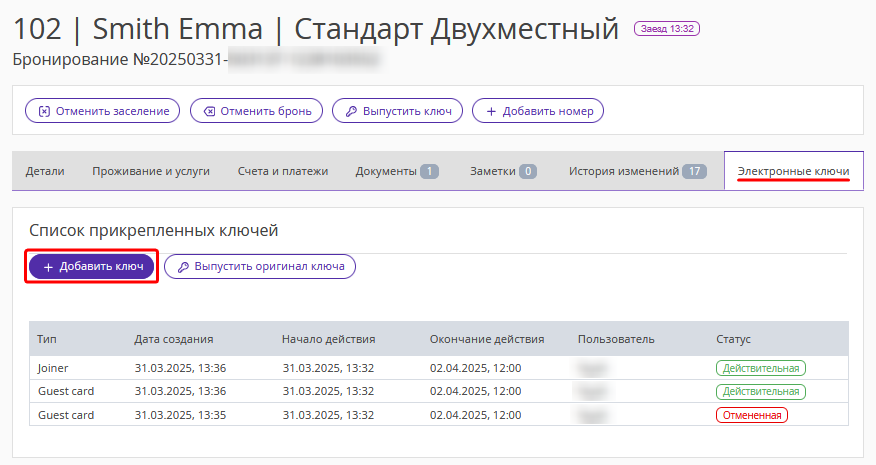Click the plus icon in Добавить номер
Screen dimensions: 876x465
coord(491,111)
